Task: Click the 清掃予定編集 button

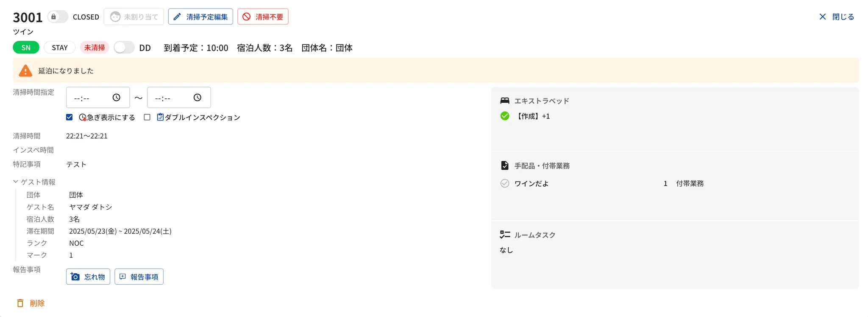Action: [x=200, y=17]
